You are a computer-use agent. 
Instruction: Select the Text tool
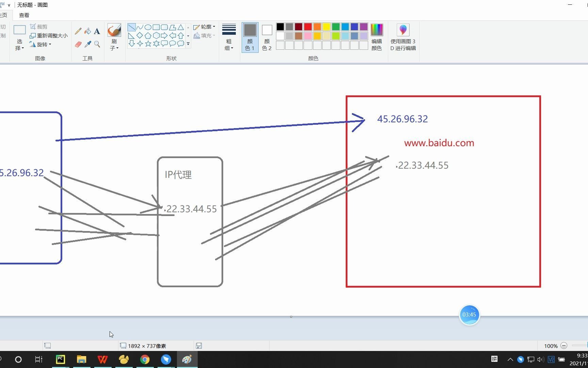click(97, 31)
